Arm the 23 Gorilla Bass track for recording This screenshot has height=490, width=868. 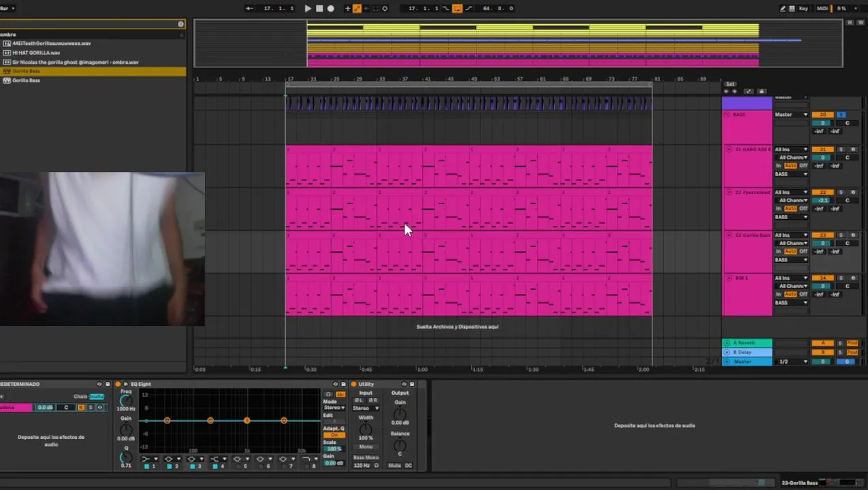pyautogui.click(x=853, y=235)
